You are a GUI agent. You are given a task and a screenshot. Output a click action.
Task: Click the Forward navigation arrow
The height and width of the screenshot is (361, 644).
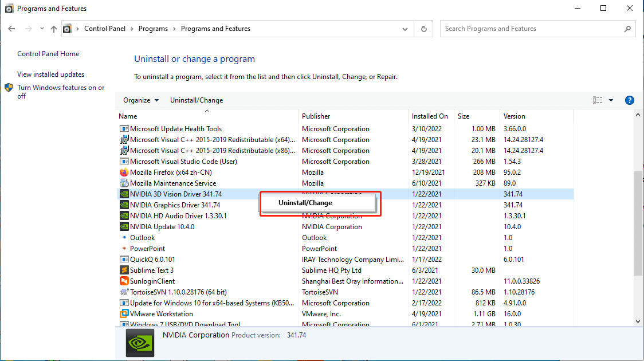28,29
